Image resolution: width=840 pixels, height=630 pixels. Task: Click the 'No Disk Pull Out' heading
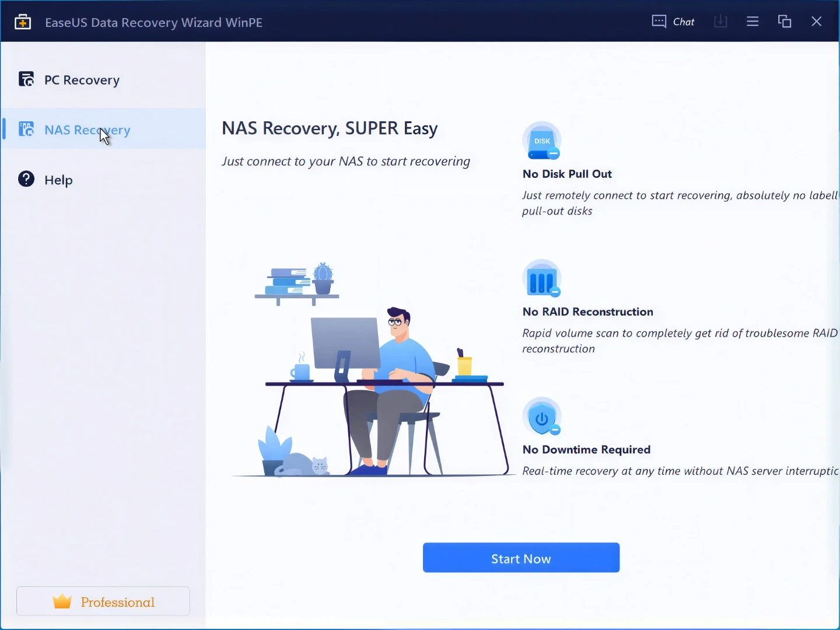[567, 174]
